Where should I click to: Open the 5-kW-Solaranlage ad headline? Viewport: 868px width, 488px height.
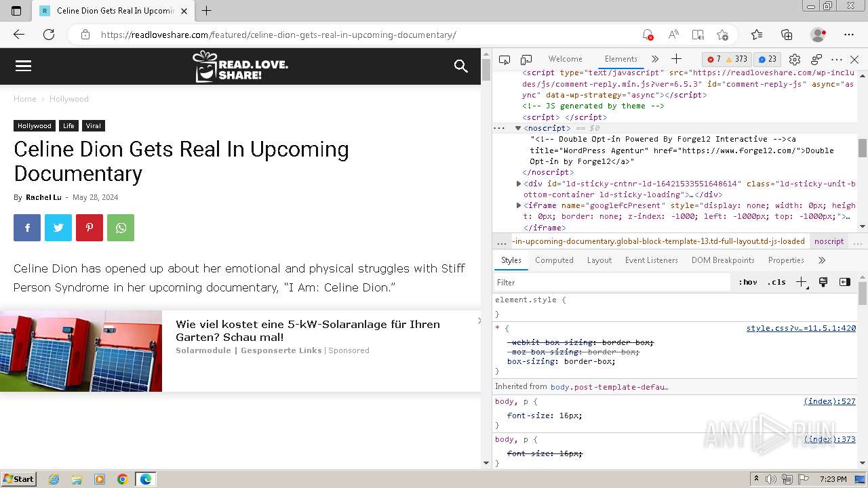point(308,331)
